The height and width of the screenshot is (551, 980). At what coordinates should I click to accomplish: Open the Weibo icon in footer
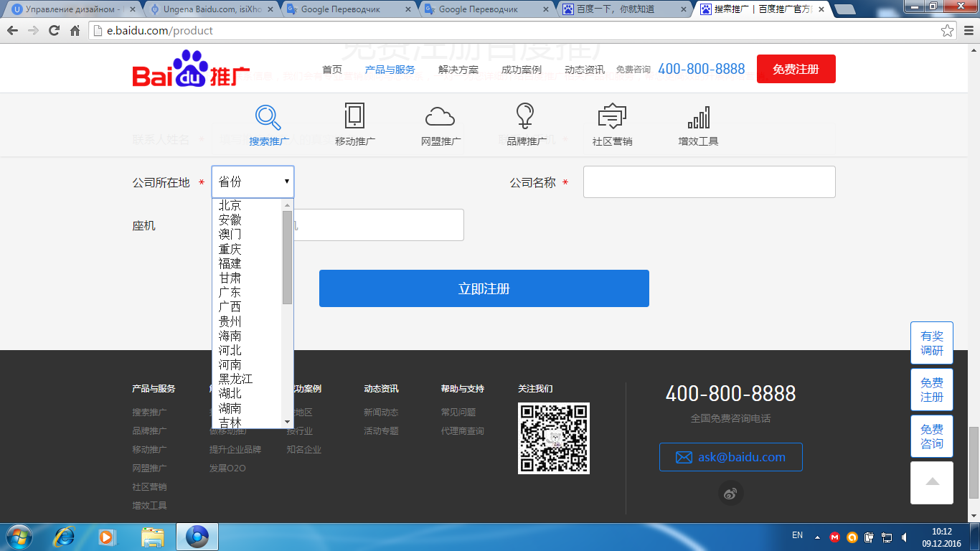point(731,493)
